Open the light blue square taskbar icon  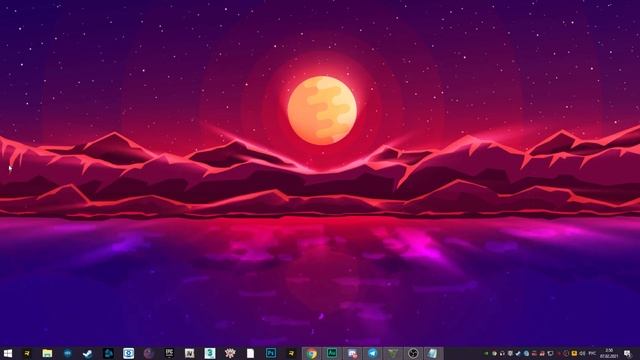(129, 353)
